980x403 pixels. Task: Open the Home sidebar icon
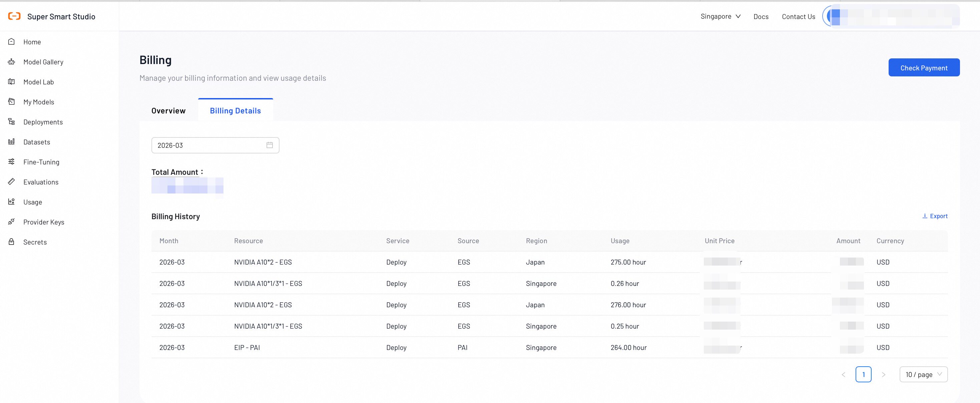pyautogui.click(x=11, y=41)
